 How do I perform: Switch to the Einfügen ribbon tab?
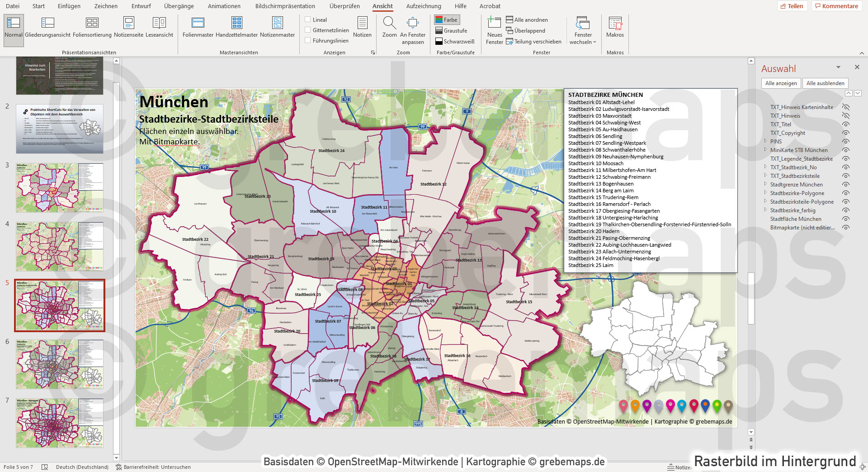[68, 6]
